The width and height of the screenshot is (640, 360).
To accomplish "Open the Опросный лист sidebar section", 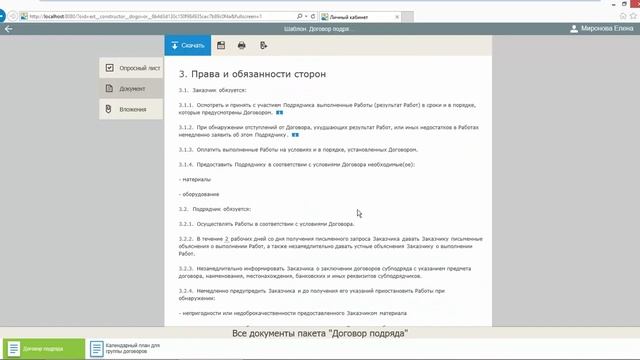I will (x=131, y=68).
